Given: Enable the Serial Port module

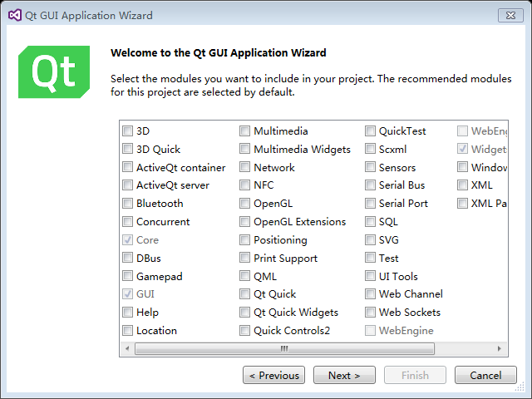Looking at the screenshot, I should point(370,204).
